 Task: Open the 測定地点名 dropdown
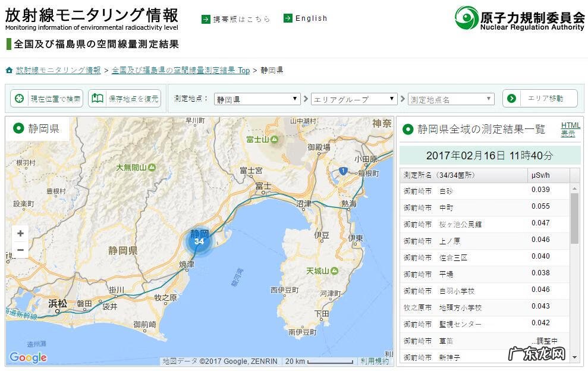[x=451, y=99]
